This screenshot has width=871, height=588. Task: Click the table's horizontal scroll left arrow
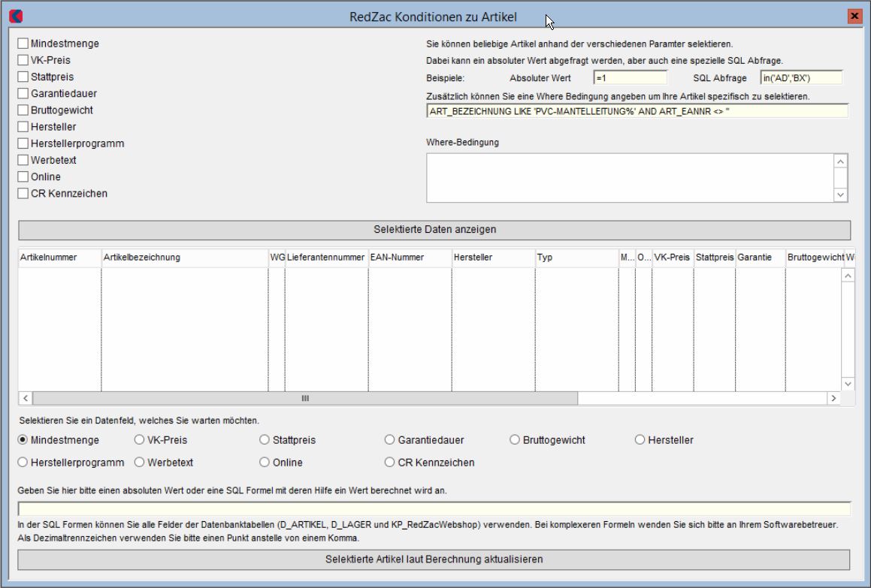[x=26, y=398]
